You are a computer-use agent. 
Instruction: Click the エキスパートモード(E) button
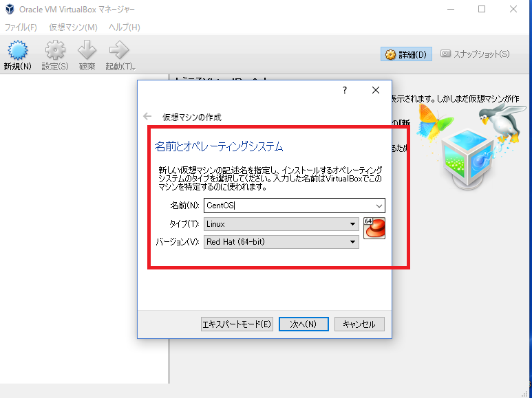point(237,324)
